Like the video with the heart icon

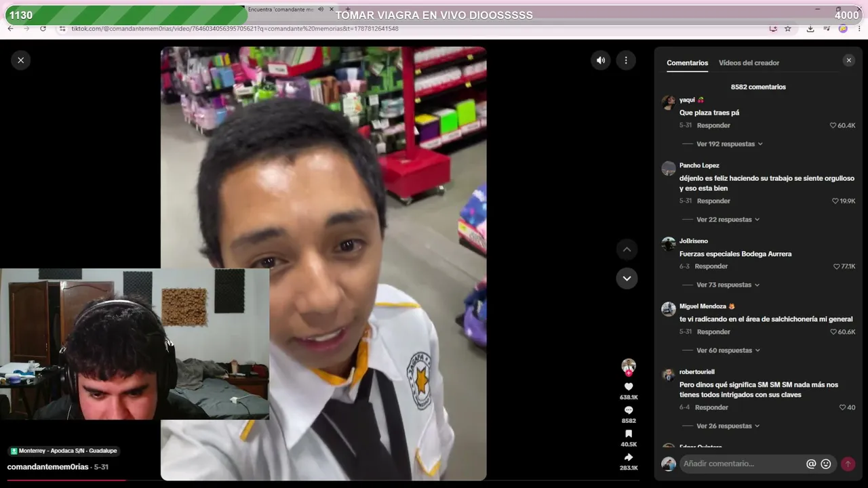click(x=629, y=387)
